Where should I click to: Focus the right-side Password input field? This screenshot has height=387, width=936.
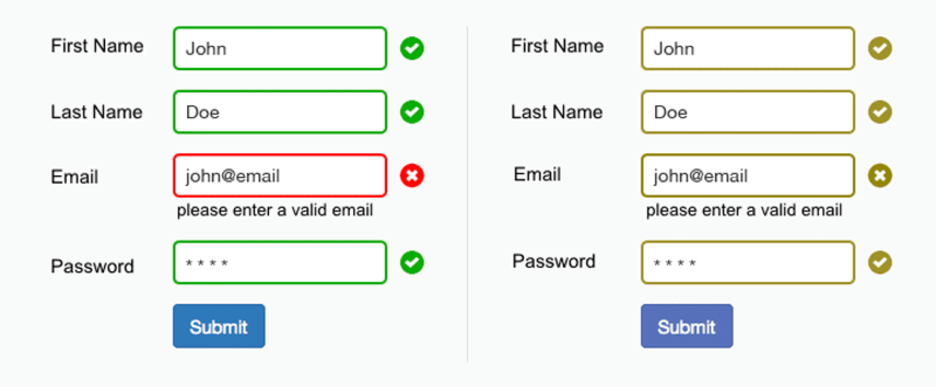click(748, 262)
